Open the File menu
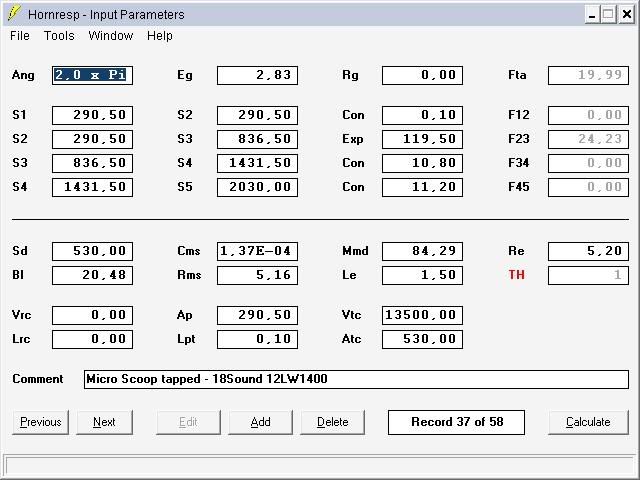The width and height of the screenshot is (640, 480). coord(20,36)
